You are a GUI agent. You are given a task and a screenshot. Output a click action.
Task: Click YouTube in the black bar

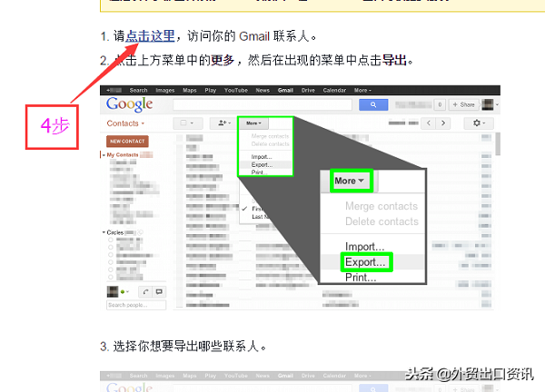coord(236,90)
